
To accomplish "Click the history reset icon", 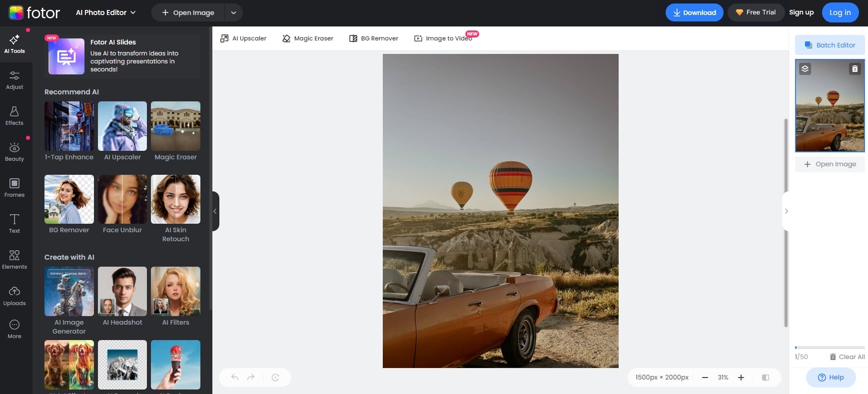I will click(275, 378).
